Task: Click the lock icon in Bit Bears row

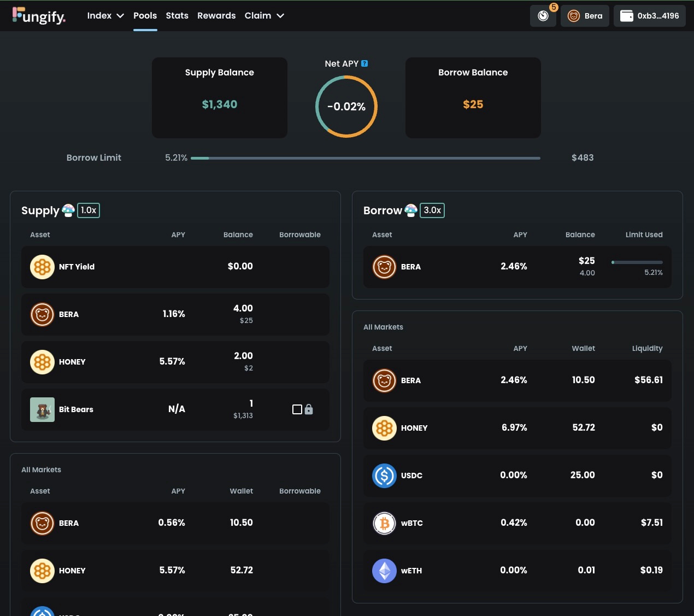Action: pos(309,409)
